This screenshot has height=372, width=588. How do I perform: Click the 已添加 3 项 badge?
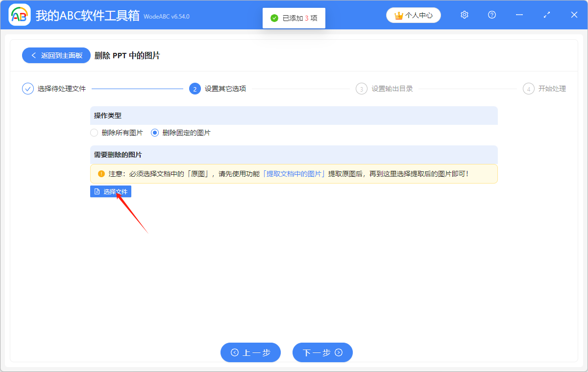(294, 18)
